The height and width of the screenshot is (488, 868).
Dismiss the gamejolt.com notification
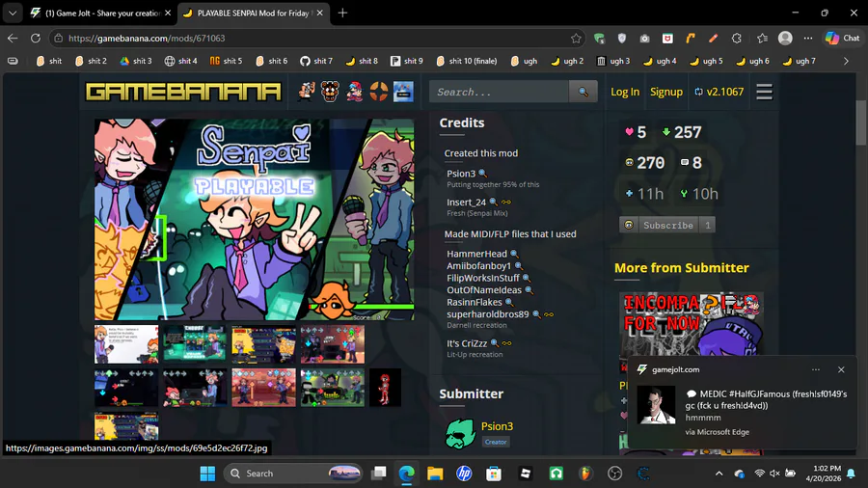coord(841,369)
